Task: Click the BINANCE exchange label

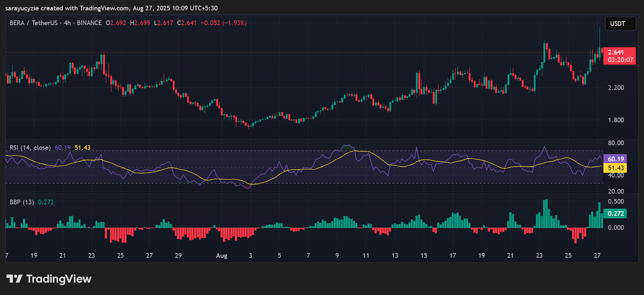Action: 89,23
